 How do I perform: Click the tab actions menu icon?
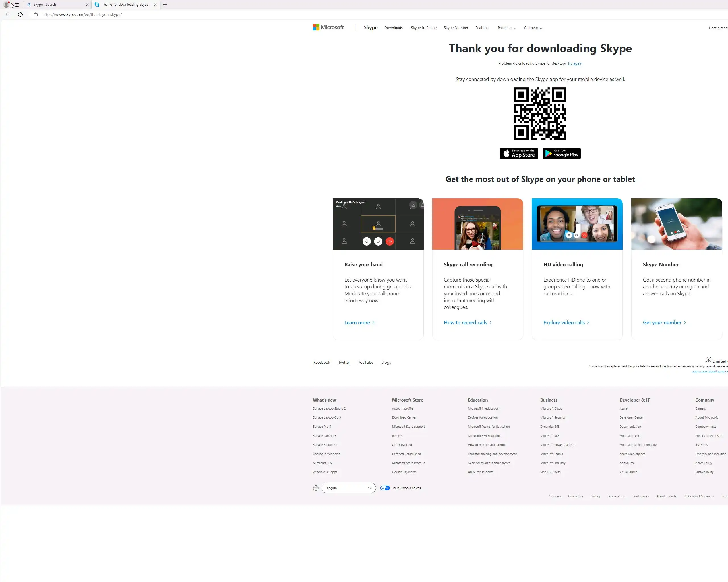point(17,4)
